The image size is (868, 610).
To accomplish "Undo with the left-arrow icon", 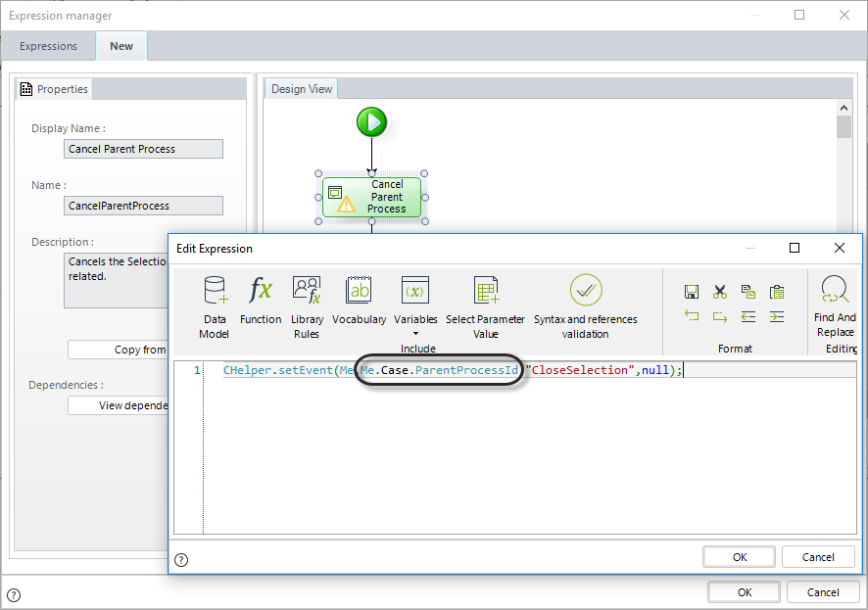I will pos(692,316).
